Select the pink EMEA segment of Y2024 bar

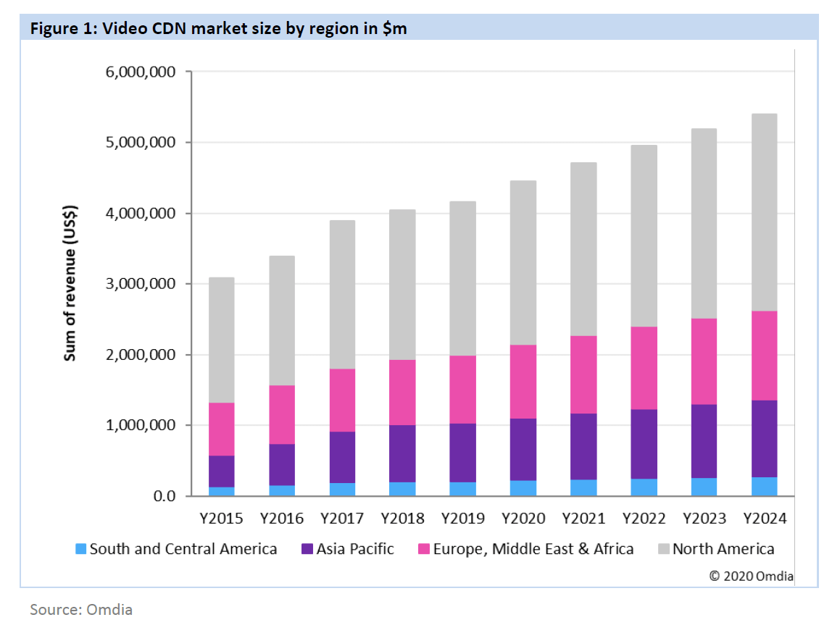[765, 356]
